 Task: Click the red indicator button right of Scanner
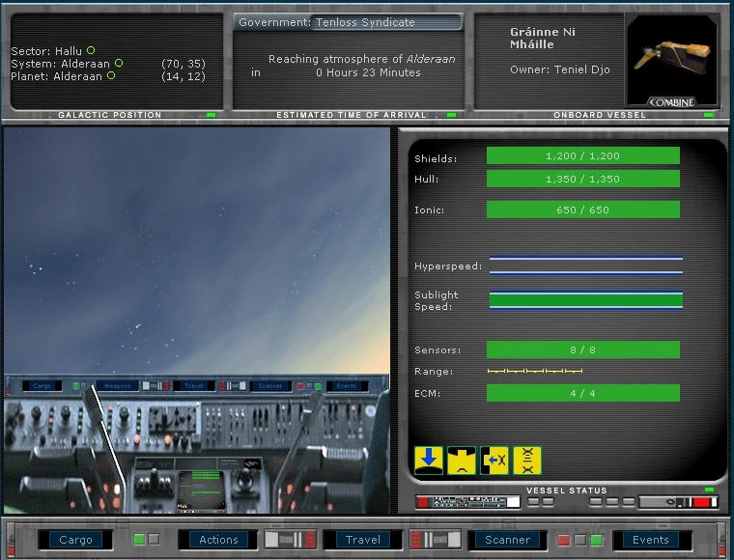click(x=564, y=541)
